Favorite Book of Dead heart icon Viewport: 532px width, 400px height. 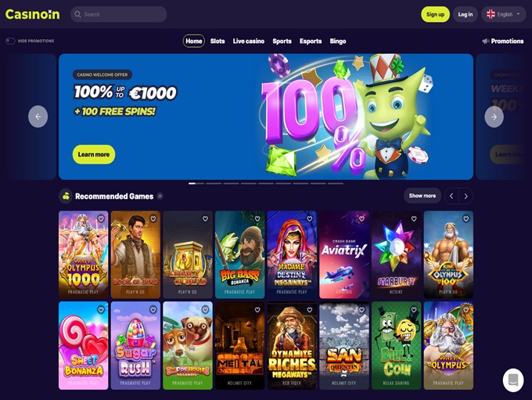pyautogui.click(x=153, y=218)
